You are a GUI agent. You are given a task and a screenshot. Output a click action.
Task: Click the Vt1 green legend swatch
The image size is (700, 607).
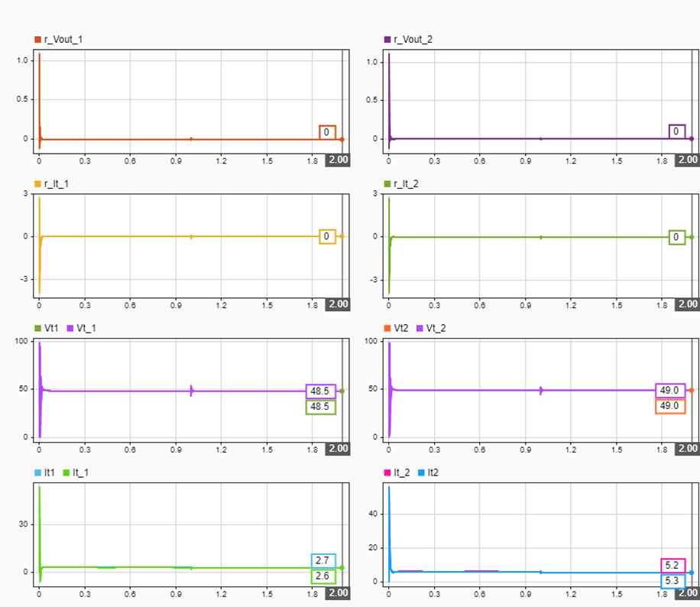38,328
